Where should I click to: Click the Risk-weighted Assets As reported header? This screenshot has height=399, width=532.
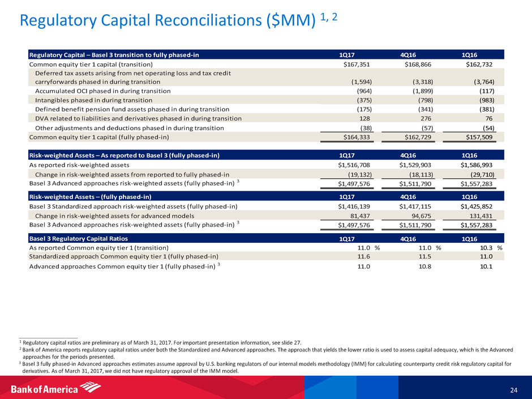(x=124, y=155)
